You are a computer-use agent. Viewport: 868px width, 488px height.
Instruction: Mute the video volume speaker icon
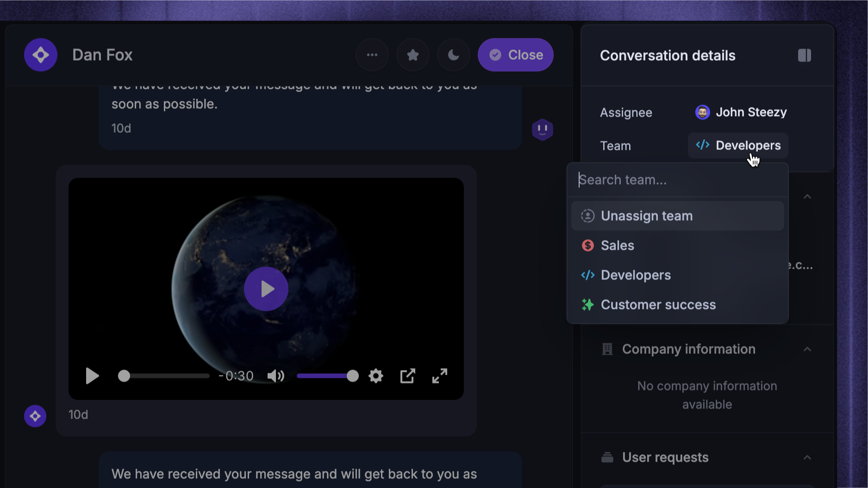click(x=276, y=376)
